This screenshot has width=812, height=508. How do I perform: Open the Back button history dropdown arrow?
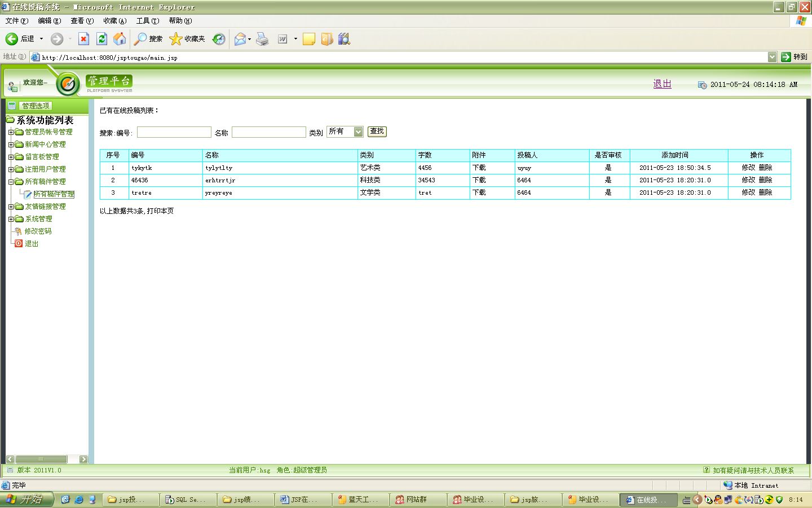point(41,39)
